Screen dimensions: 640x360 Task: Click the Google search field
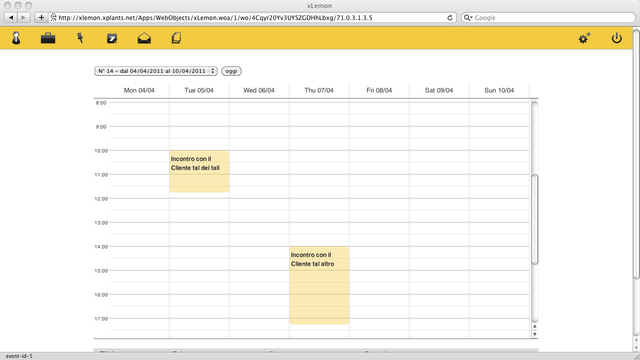[549, 18]
